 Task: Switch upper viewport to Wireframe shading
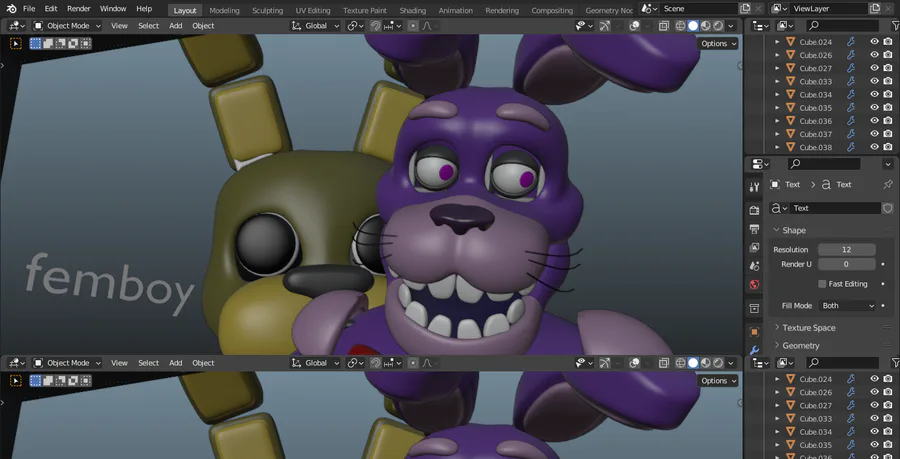pos(681,26)
